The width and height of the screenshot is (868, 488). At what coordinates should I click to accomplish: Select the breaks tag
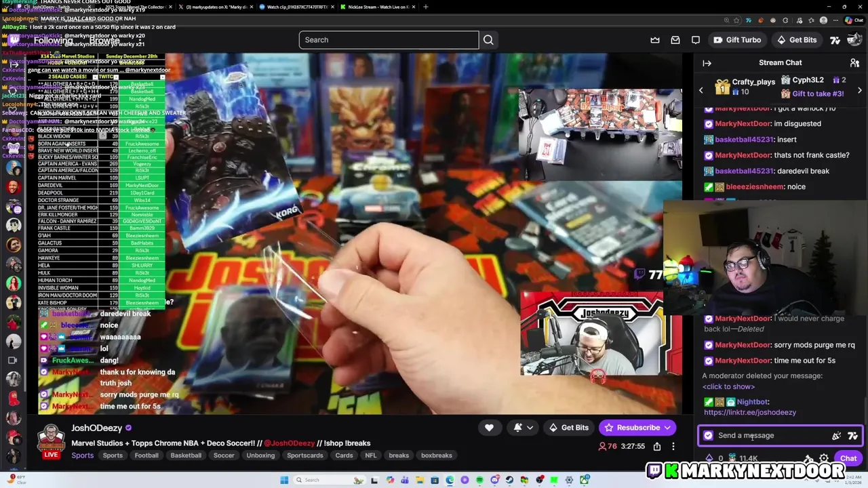399,455
